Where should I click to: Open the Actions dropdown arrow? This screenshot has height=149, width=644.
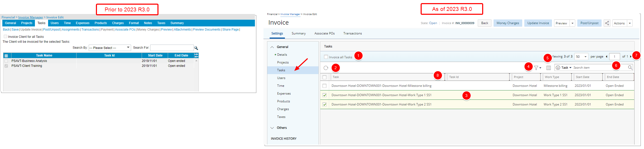point(630,23)
